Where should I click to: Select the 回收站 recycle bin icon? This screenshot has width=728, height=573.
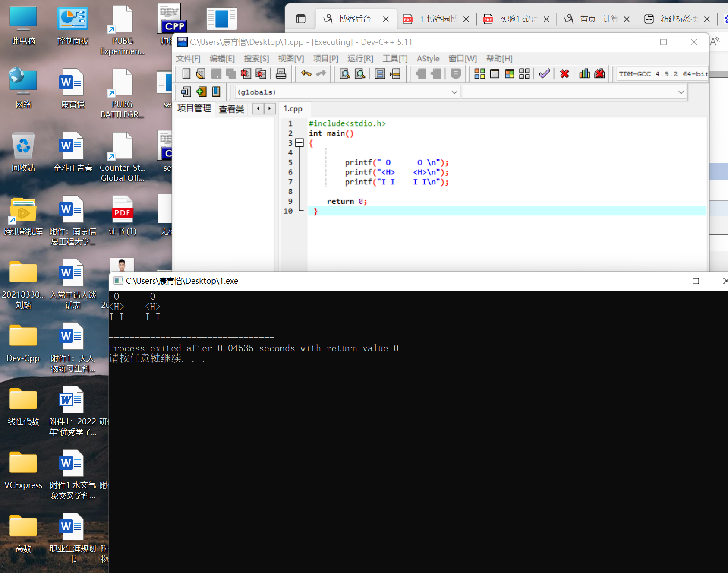(x=23, y=152)
